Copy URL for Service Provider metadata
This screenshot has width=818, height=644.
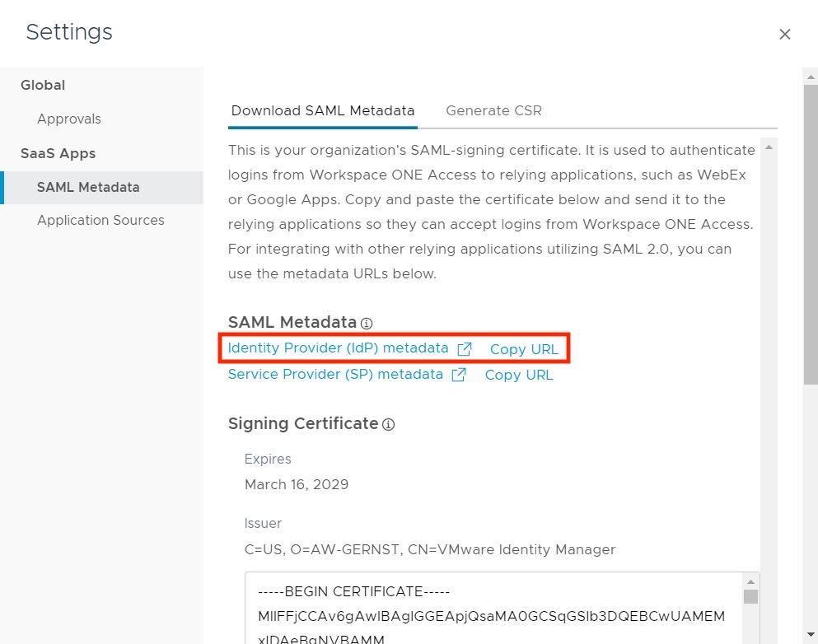[519, 375]
